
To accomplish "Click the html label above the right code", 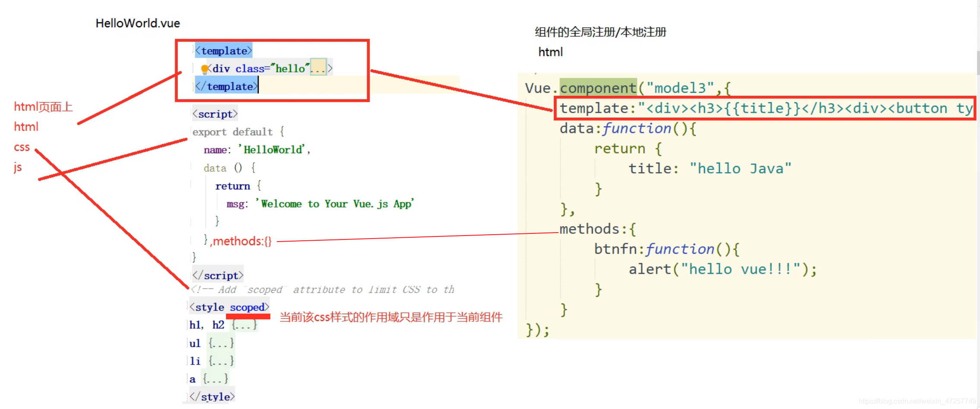I will point(550,52).
